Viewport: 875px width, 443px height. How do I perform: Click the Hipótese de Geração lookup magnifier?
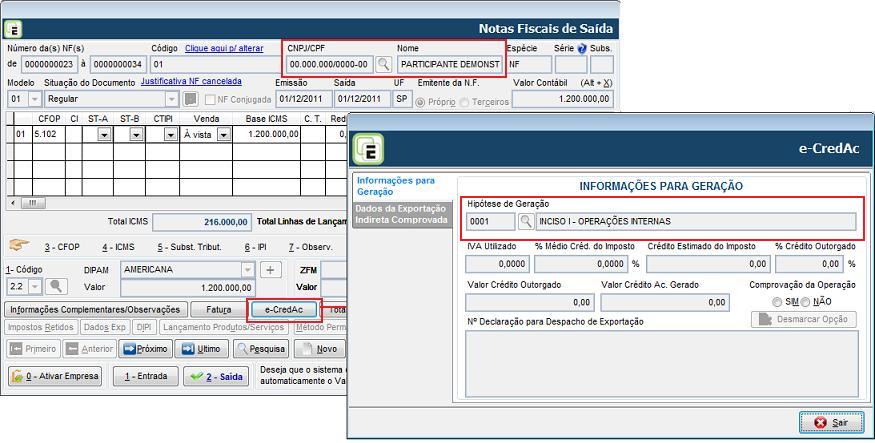point(526,221)
